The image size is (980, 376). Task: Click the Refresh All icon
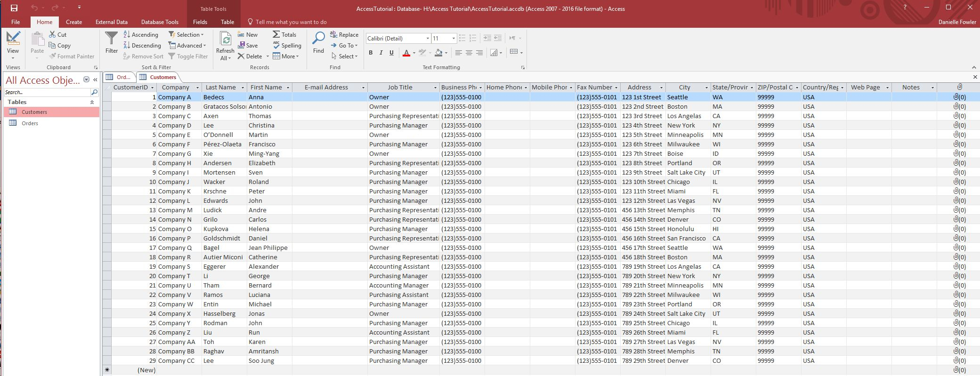tap(225, 40)
